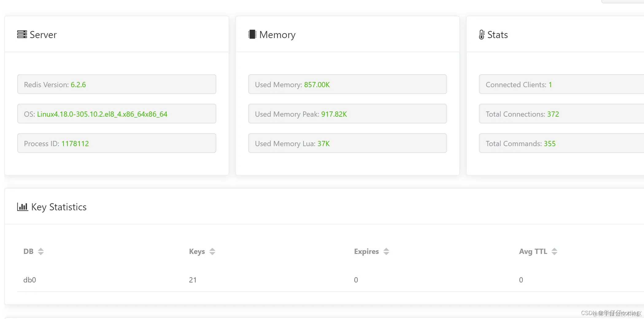This screenshot has height=319, width=644.
Task: Select the Used Memory Lua field
Action: [347, 143]
